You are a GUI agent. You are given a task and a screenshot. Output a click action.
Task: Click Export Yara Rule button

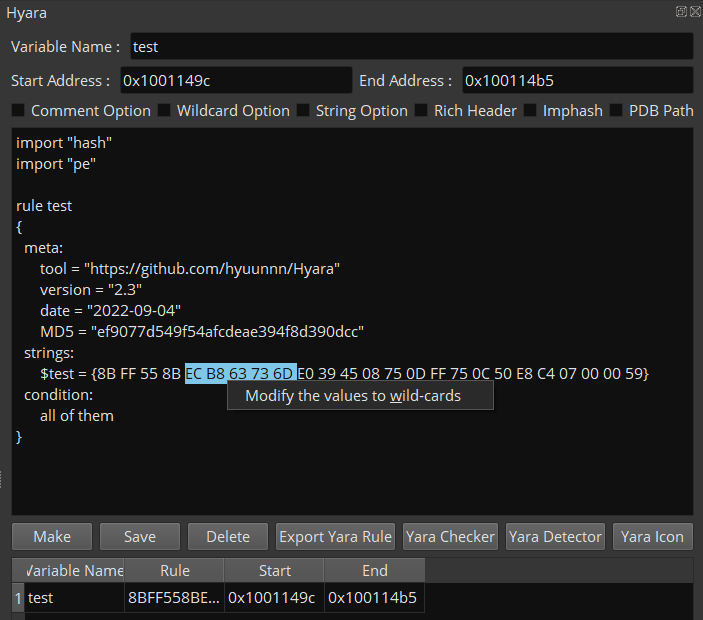click(x=335, y=537)
